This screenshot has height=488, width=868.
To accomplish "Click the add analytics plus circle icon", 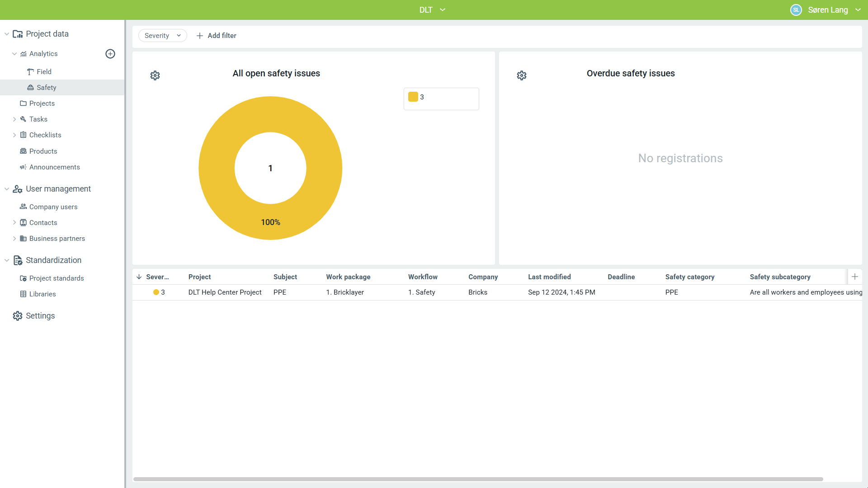I will tap(110, 54).
